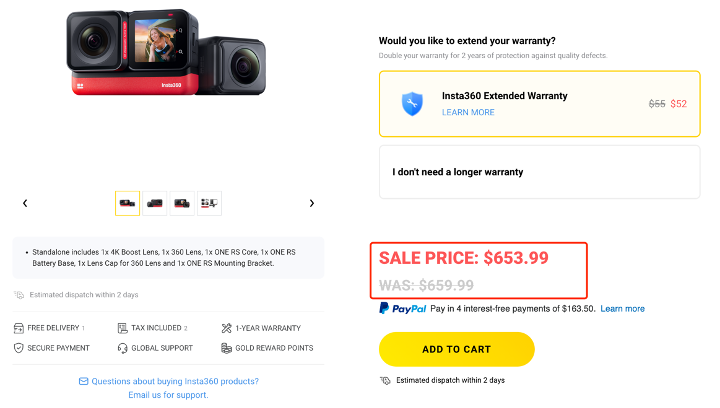Open the PayPal Learn more link
This screenshot has width=720, height=408.
coord(622,309)
